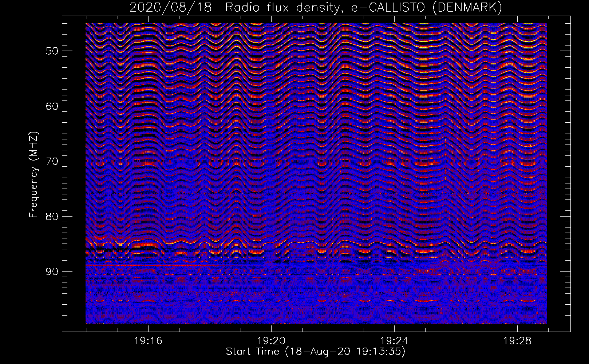589x364 pixels.
Task: Click the 'Start Time (18-Aug-20 19:13:35)' axis label
Action: 316,352
